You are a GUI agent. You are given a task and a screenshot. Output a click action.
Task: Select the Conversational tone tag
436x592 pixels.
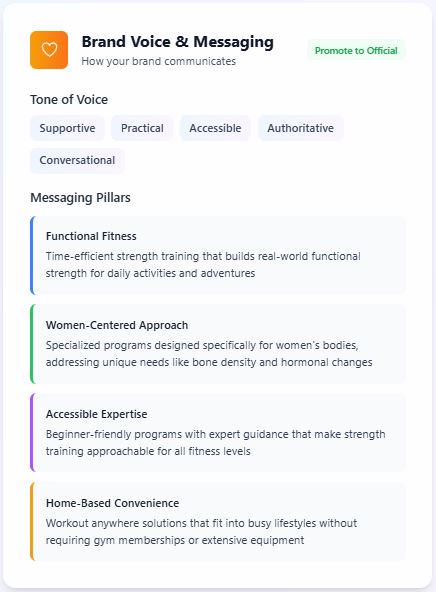coord(77,160)
